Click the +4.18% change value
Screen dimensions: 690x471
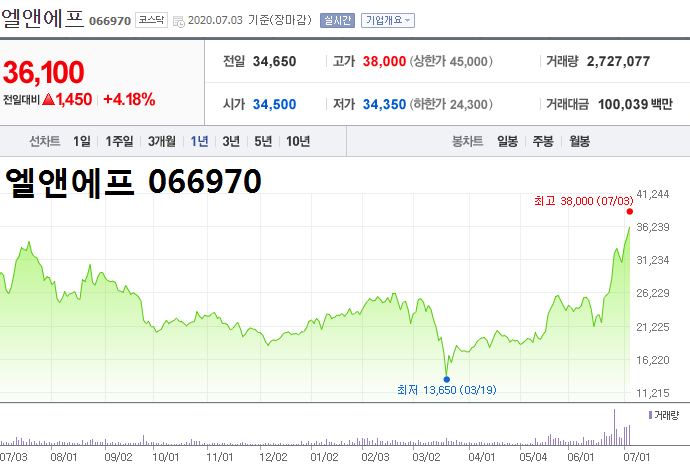click(129, 99)
